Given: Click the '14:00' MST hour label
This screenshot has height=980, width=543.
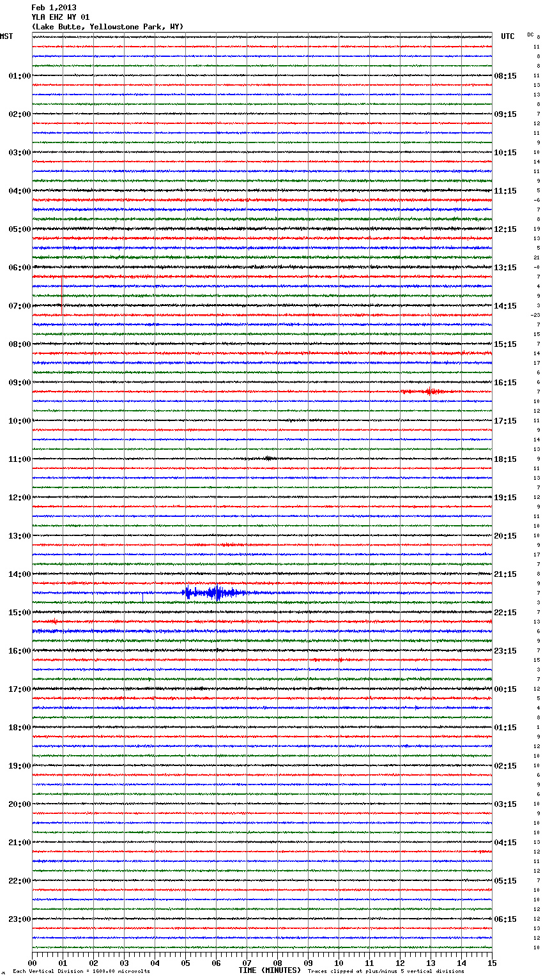Looking at the screenshot, I should coord(20,574).
